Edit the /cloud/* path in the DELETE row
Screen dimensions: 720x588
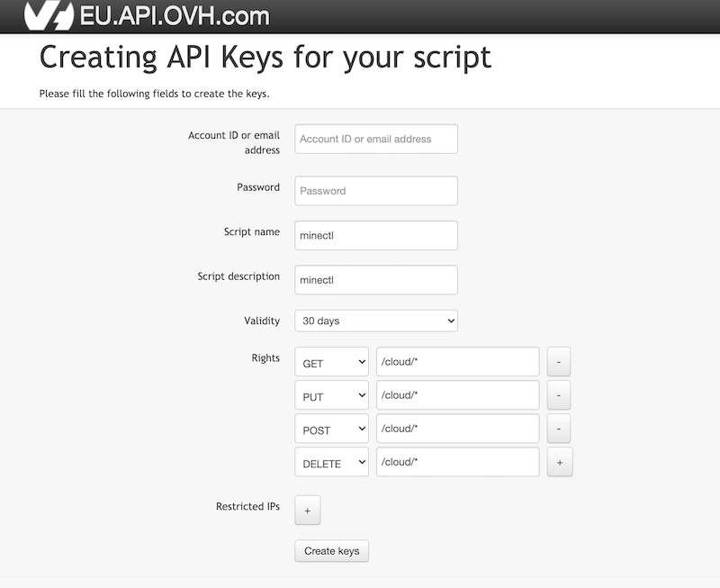pyautogui.click(x=458, y=462)
